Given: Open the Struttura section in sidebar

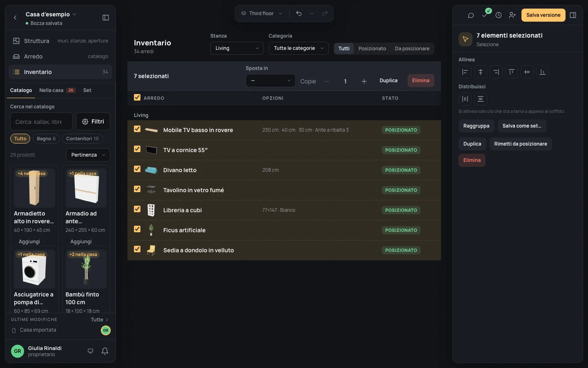Looking at the screenshot, I should 60,41.
